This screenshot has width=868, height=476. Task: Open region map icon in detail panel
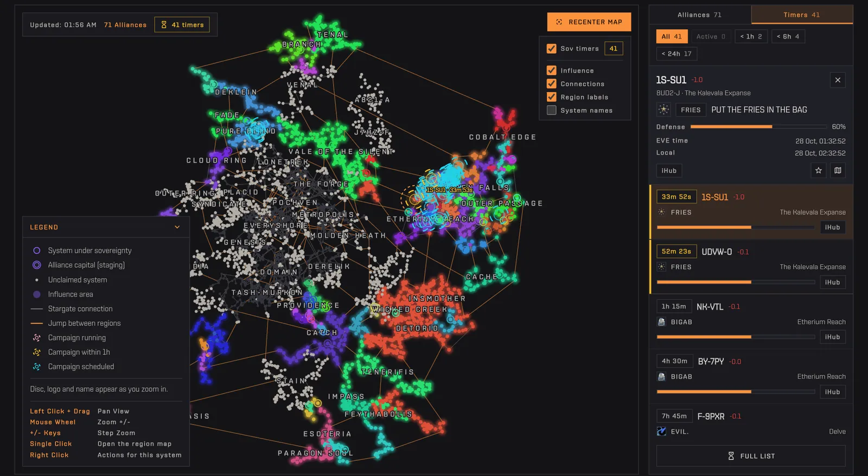(838, 171)
